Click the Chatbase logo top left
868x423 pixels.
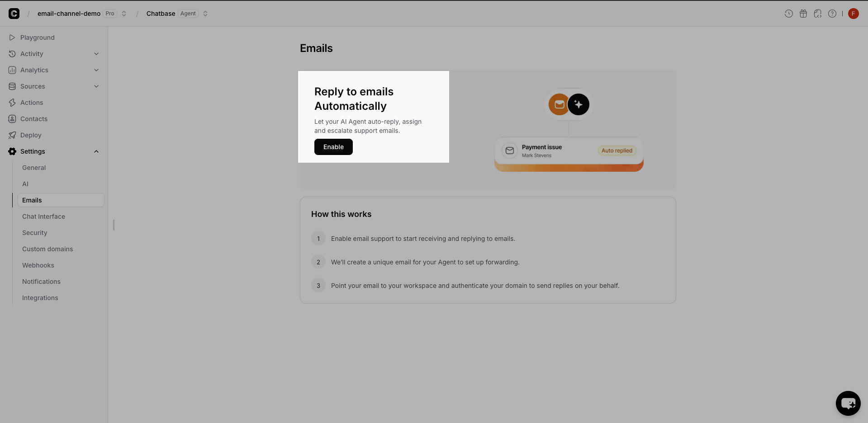tap(14, 14)
